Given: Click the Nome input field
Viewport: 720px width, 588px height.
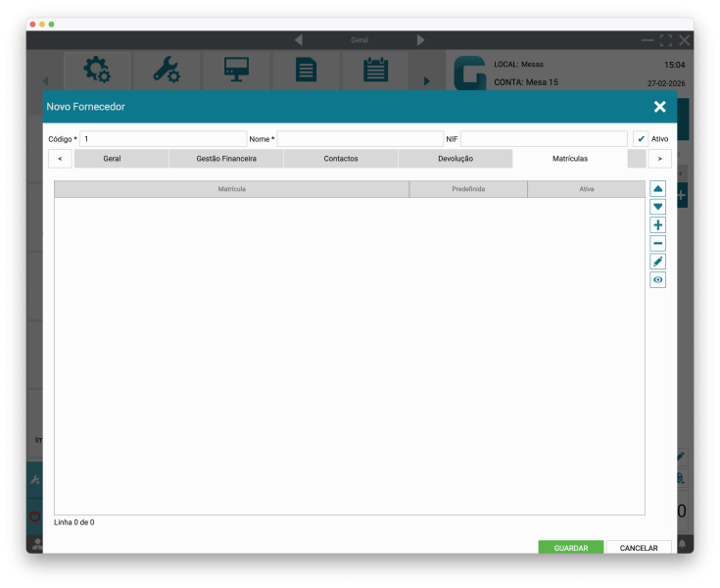Looking at the screenshot, I should pyautogui.click(x=360, y=139).
